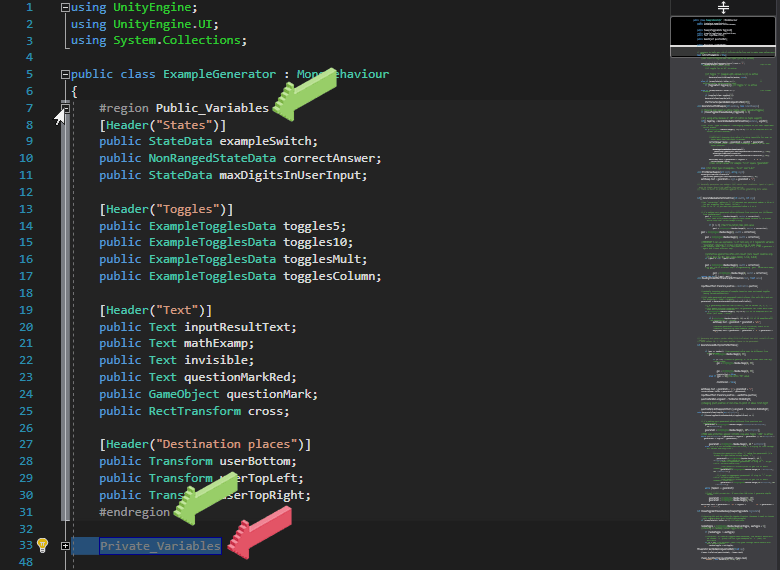780x570 pixels.
Task: Click the Header "Toggles" attribute
Action: [x=166, y=209]
